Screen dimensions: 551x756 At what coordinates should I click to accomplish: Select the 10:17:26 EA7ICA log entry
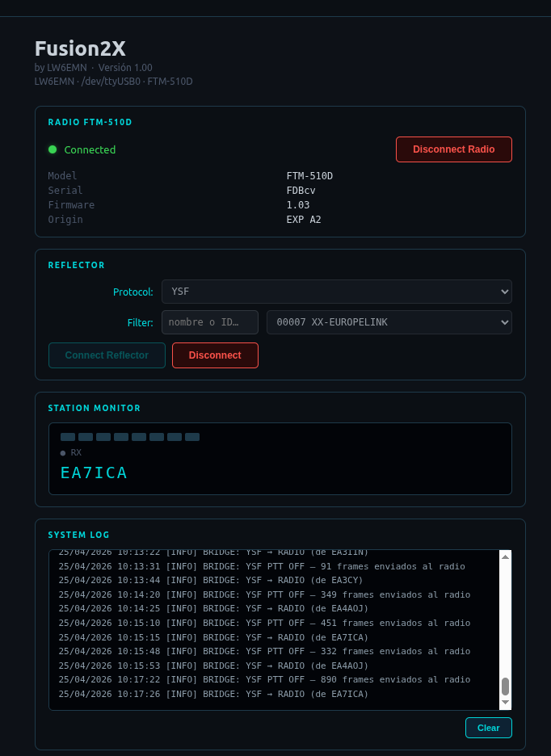(x=213, y=695)
